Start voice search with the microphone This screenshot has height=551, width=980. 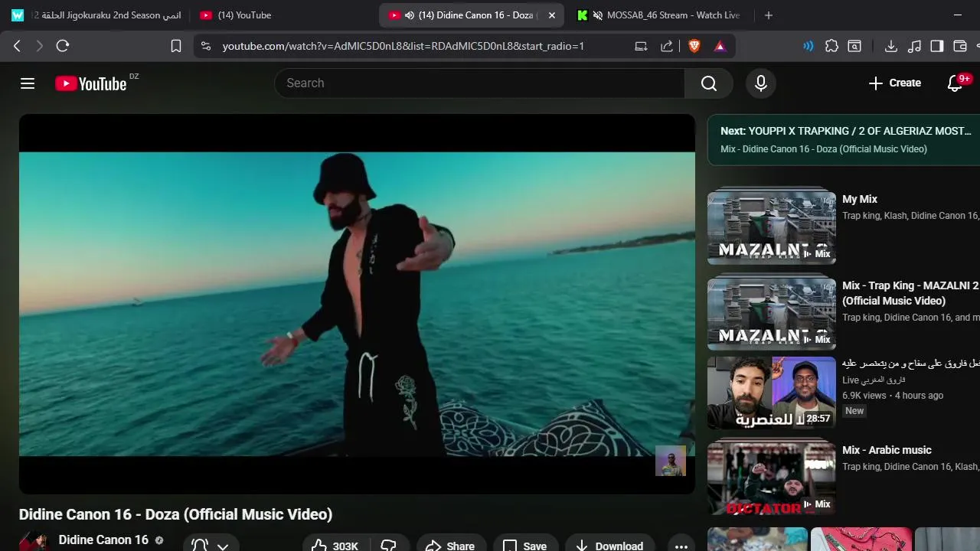[x=761, y=83]
